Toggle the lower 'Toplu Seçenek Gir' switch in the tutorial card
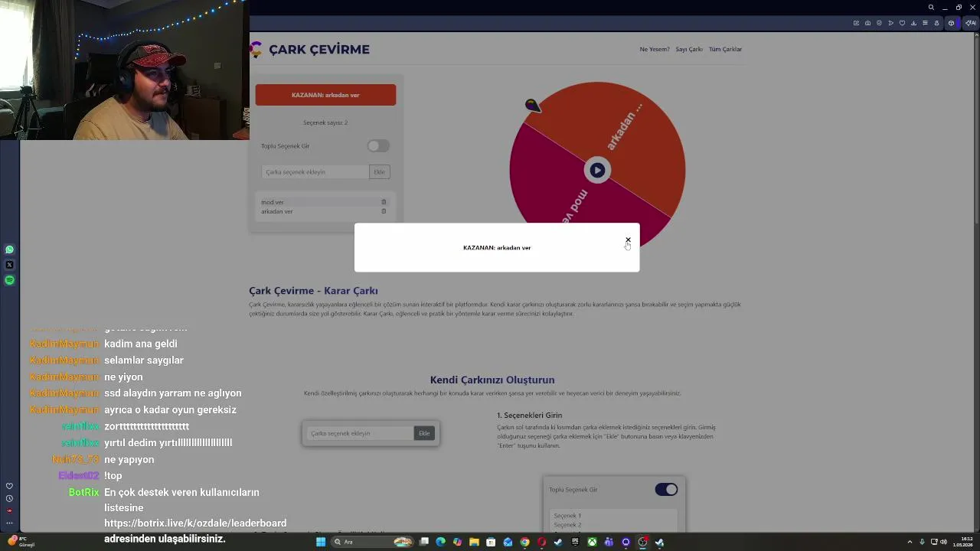The height and width of the screenshot is (551, 980). [666, 490]
